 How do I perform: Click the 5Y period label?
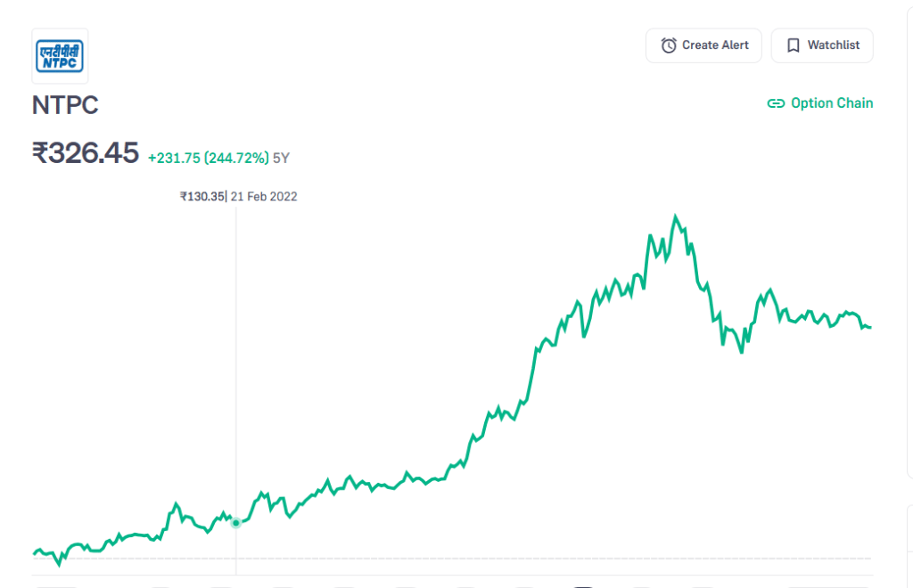tap(281, 158)
